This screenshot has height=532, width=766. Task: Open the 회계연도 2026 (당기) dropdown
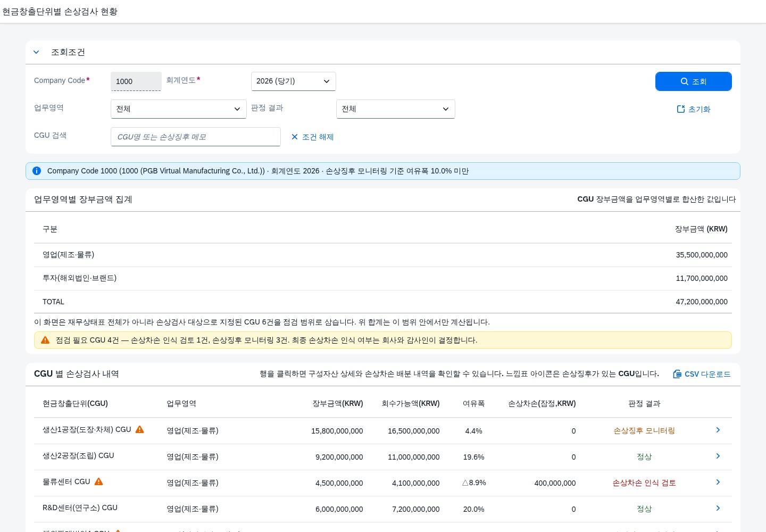(294, 81)
